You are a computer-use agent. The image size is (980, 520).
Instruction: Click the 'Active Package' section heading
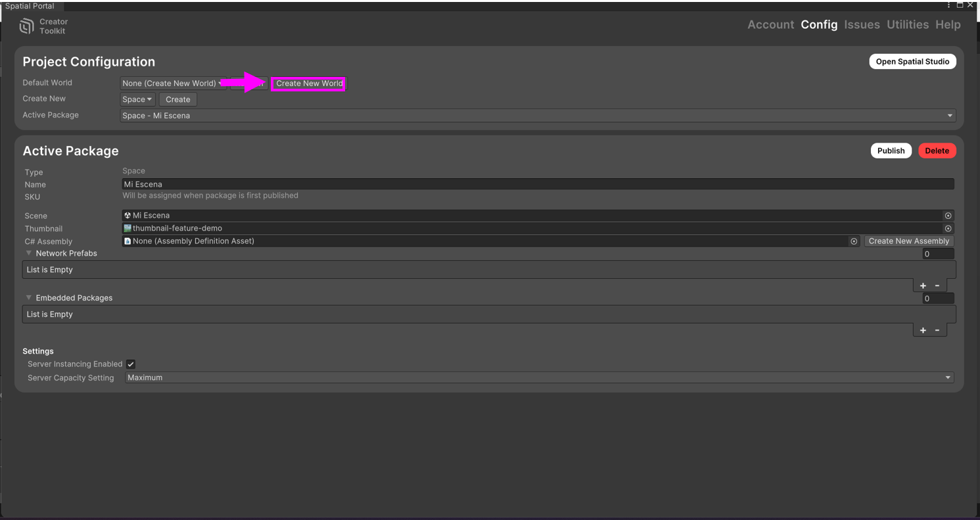coord(70,151)
